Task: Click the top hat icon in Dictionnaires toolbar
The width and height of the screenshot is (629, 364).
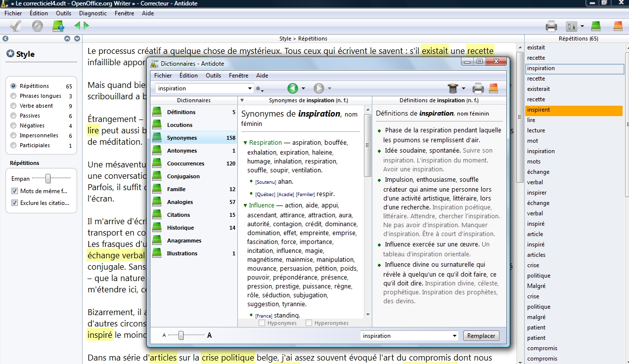Action: click(x=453, y=88)
